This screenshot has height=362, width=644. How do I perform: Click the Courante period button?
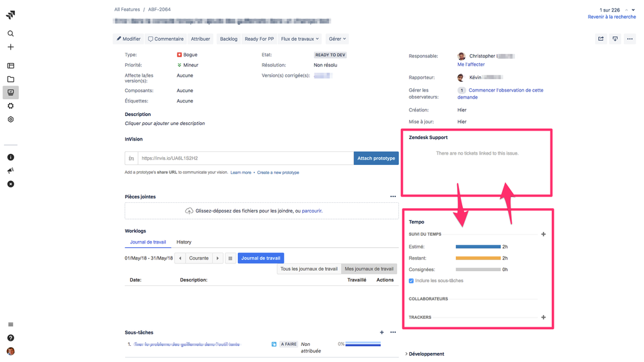point(199,258)
